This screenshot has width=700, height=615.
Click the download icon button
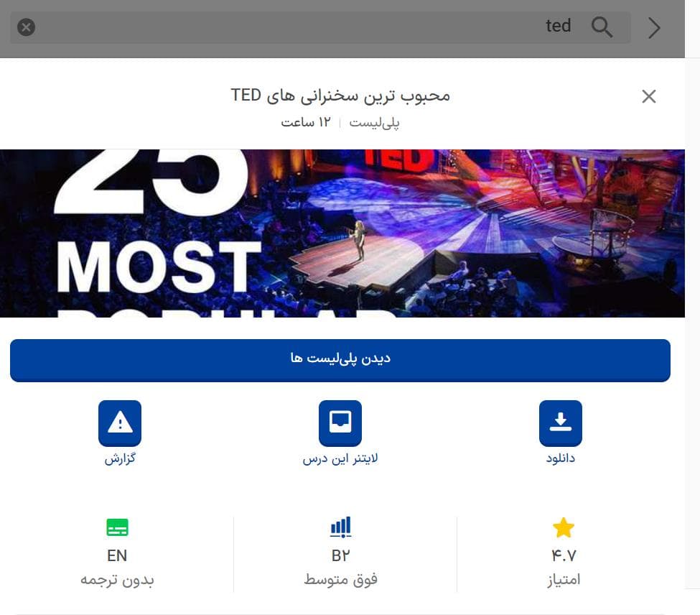pyautogui.click(x=560, y=423)
